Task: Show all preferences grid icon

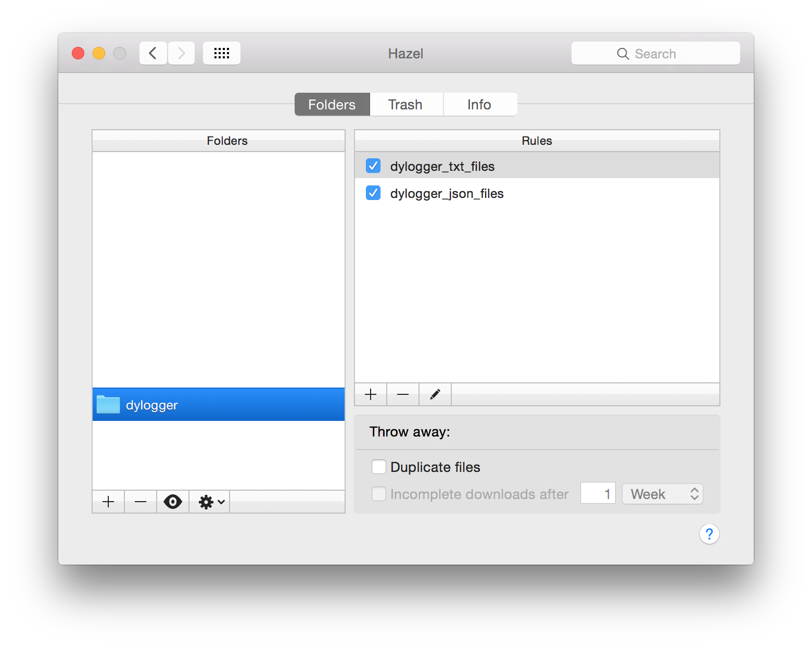Action: 222,53
